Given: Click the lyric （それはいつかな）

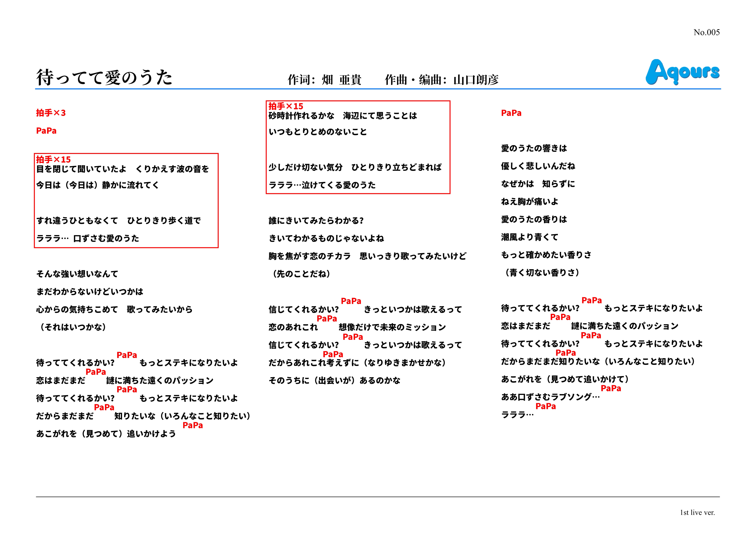Looking at the screenshot, I should coord(73,327).
